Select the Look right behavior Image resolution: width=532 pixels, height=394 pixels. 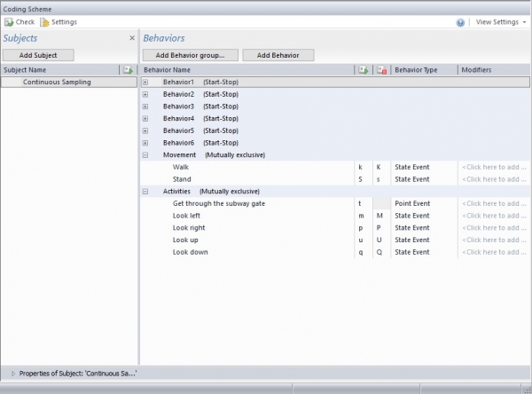tap(189, 228)
